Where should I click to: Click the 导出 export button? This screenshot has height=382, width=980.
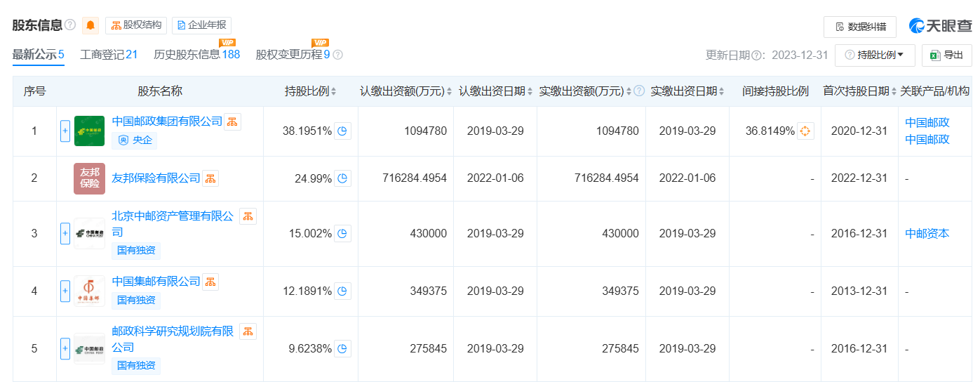pos(946,55)
